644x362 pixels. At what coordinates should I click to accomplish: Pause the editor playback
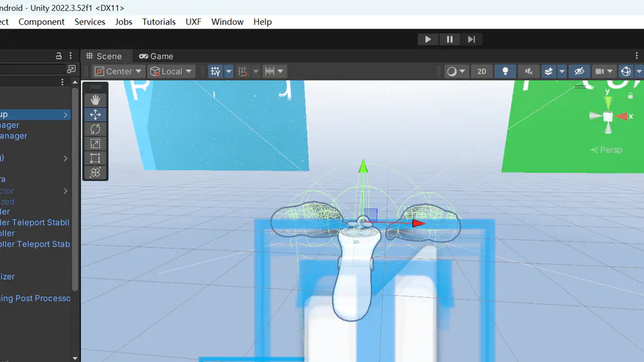449,40
